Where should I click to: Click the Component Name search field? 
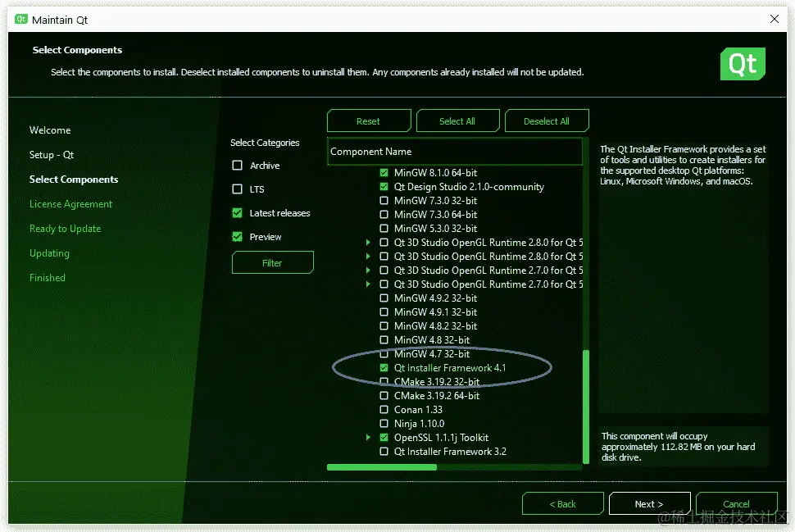456,151
